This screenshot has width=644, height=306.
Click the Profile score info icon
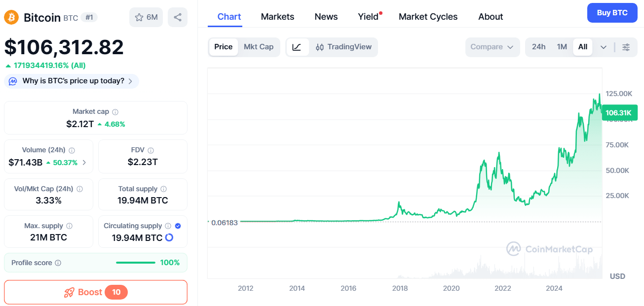click(x=58, y=263)
